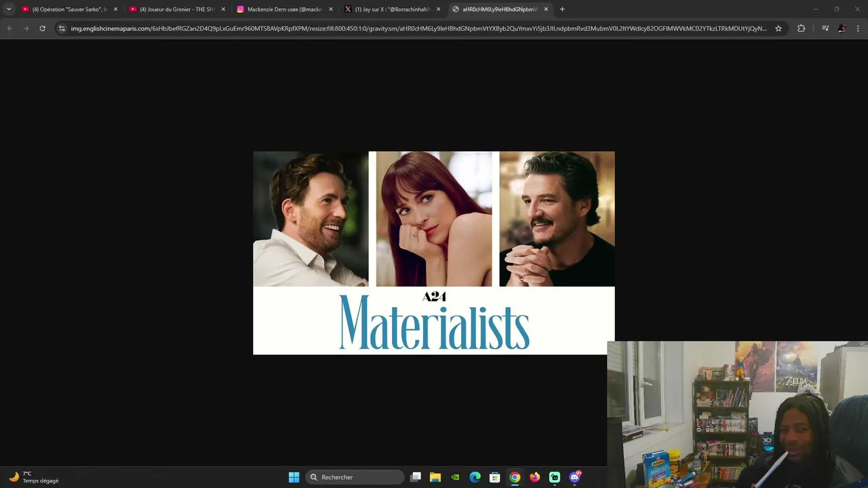
Task: Close the active image tab
Action: 546,9
